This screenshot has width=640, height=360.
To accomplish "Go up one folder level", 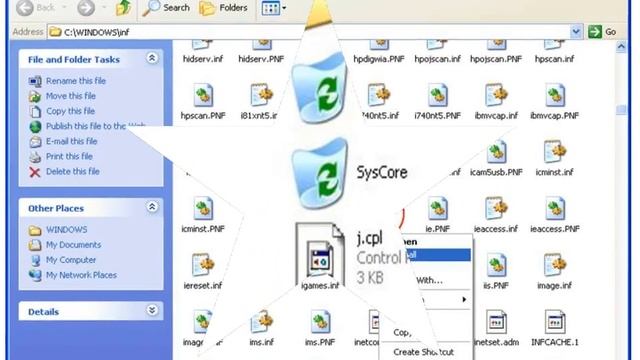I will click(123, 8).
